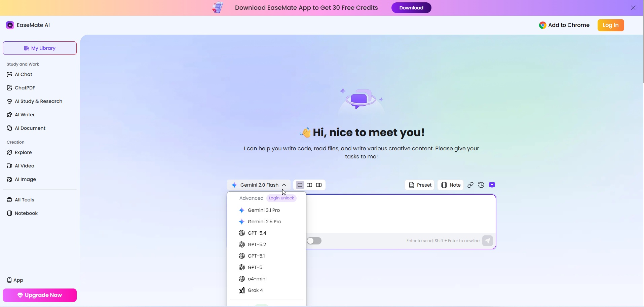Click inside the chat message input
The width and height of the screenshot is (644, 307).
401,214
